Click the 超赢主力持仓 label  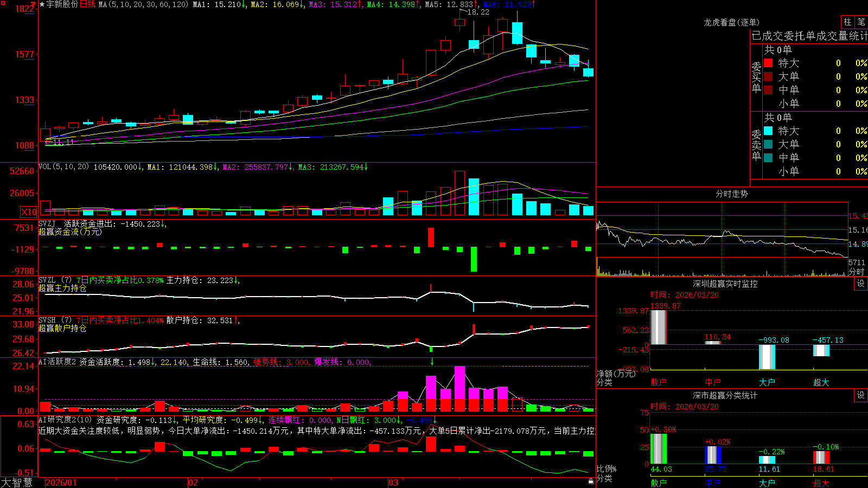coord(62,288)
